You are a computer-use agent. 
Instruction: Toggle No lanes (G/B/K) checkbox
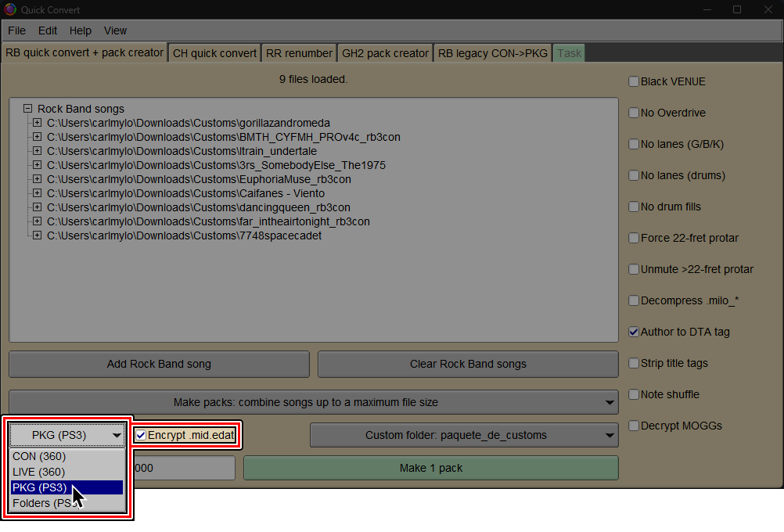pos(634,144)
